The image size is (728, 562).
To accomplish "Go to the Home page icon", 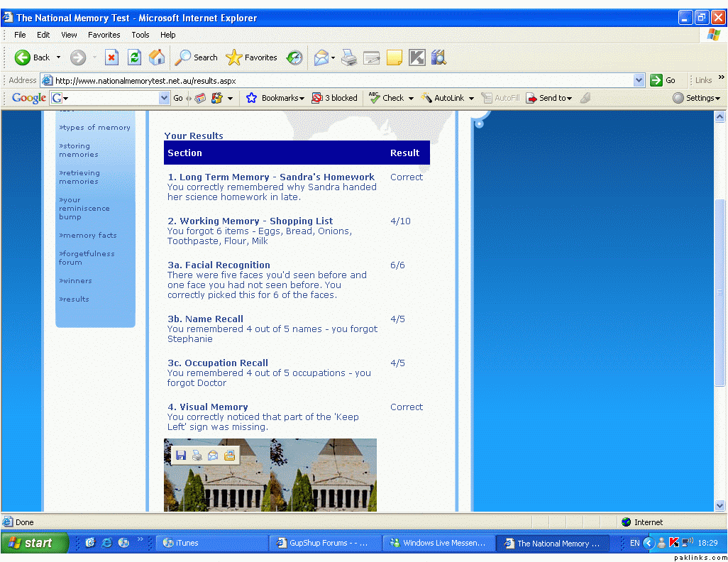I will click(157, 57).
